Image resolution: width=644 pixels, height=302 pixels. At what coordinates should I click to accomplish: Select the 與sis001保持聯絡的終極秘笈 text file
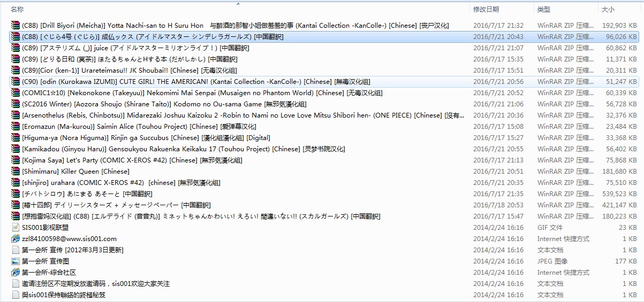[64, 295]
